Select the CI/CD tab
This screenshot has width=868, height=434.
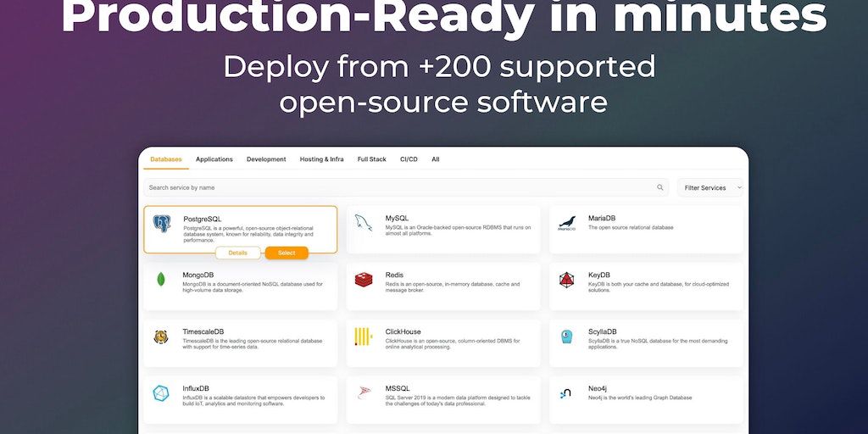(409, 159)
